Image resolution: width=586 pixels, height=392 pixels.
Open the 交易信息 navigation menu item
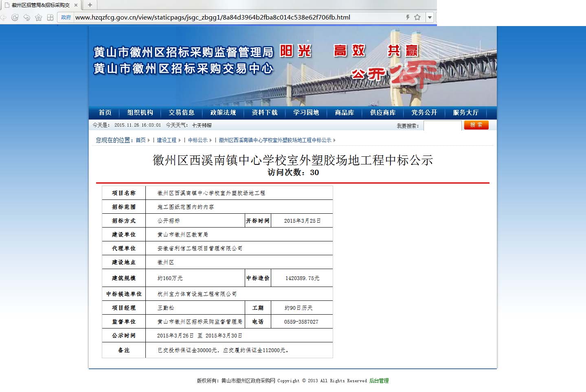pyautogui.click(x=182, y=113)
